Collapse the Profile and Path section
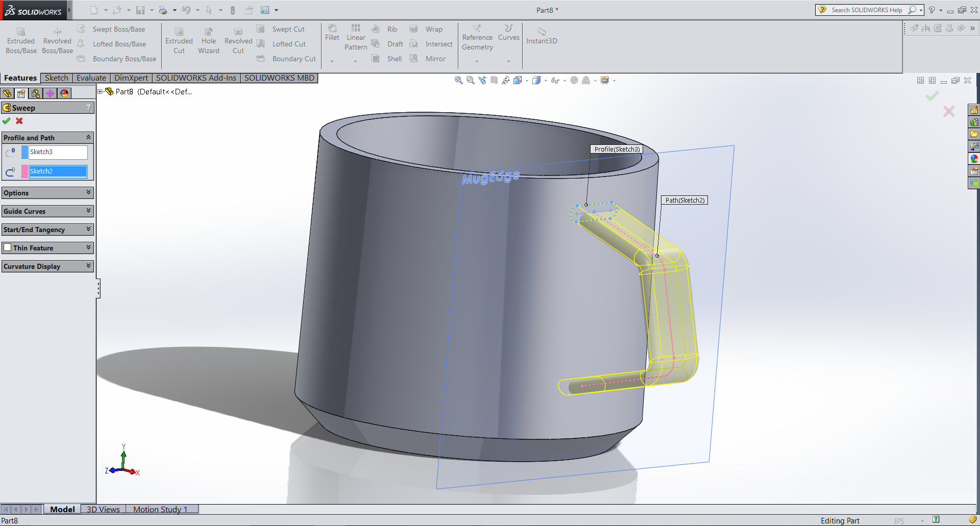Screen dimensions: 980x526 pyautogui.click(x=88, y=137)
